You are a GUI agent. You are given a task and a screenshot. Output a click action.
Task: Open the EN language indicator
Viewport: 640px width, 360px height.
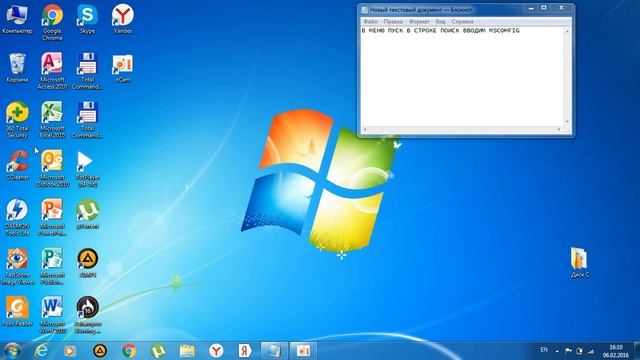click(x=544, y=350)
